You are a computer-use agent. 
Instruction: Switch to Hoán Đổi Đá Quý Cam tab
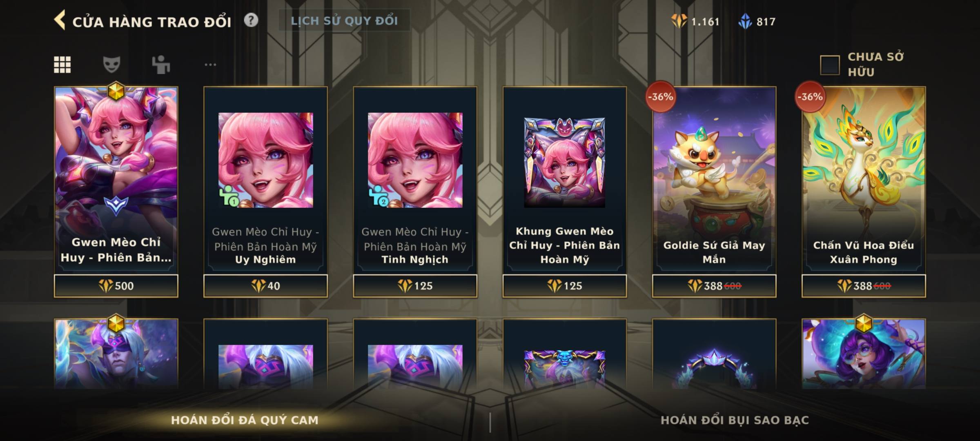tap(245, 420)
